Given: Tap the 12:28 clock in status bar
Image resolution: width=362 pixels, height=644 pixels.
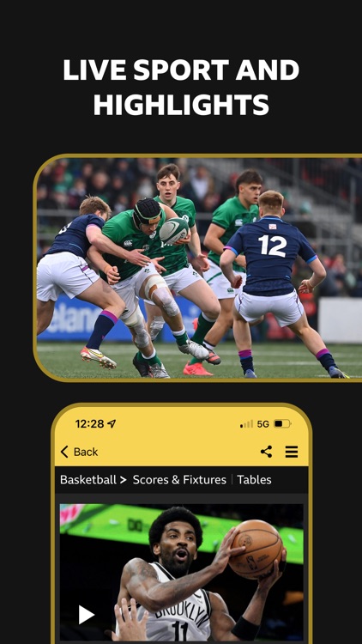Looking at the screenshot, I should pos(89,424).
